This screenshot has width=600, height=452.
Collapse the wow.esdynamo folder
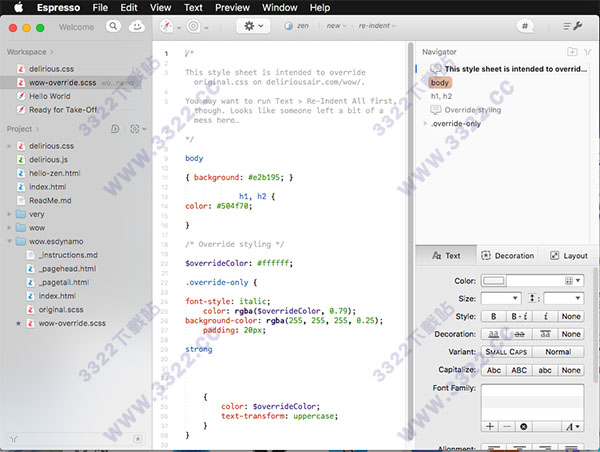(10, 242)
